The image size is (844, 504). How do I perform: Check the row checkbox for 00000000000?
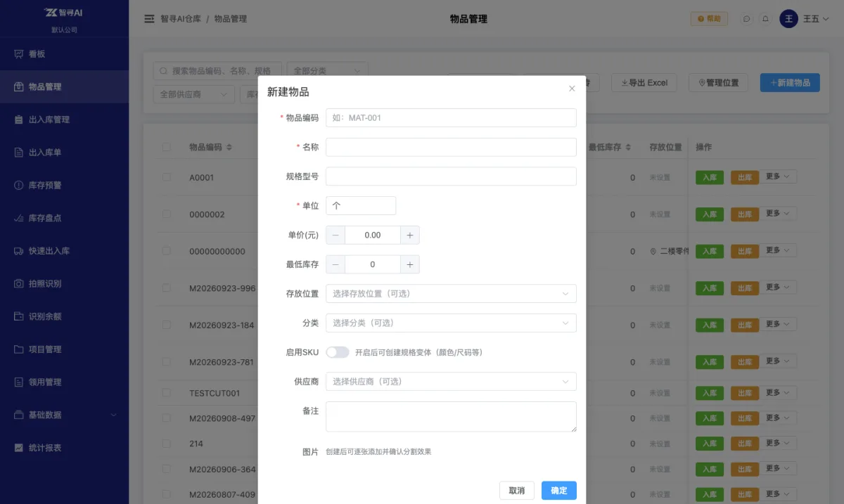coord(166,251)
